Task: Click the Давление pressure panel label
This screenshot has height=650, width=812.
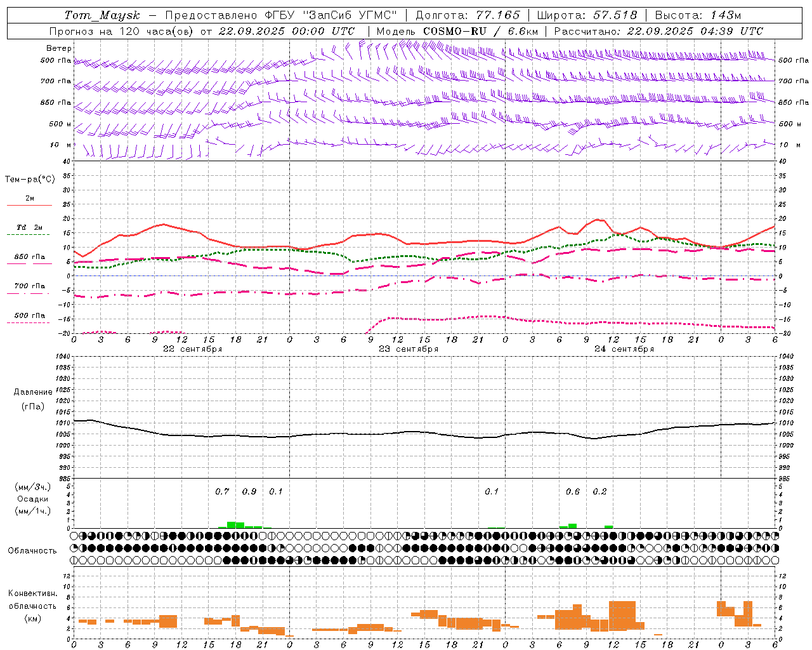Action: click(33, 392)
